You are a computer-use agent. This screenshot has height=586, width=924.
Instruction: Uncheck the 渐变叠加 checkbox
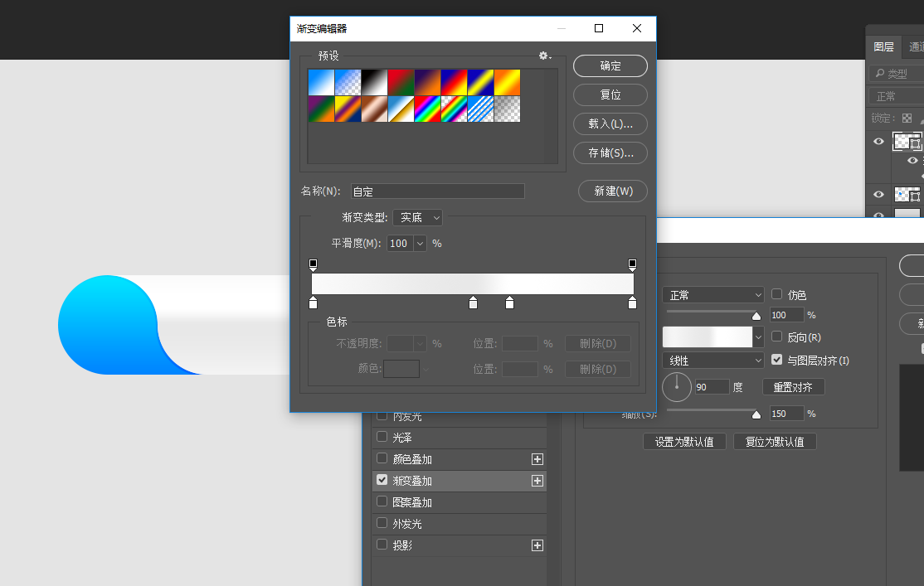(x=382, y=480)
